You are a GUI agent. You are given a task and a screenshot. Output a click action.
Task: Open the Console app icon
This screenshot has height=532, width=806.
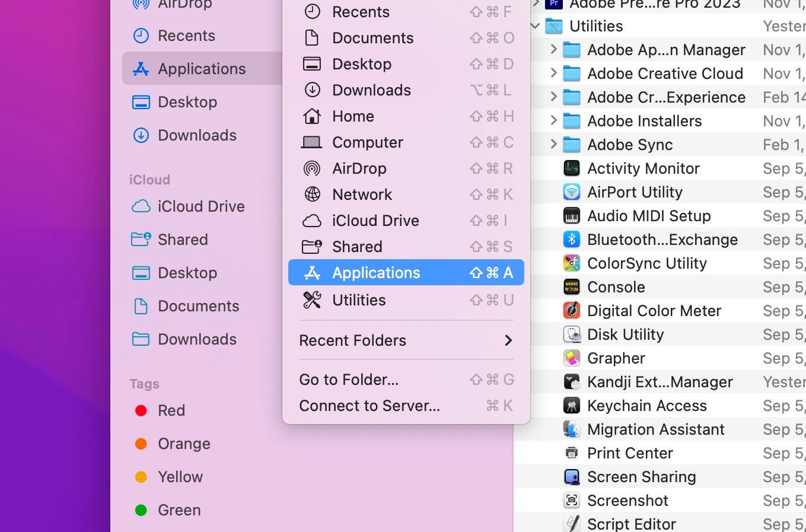(571, 287)
